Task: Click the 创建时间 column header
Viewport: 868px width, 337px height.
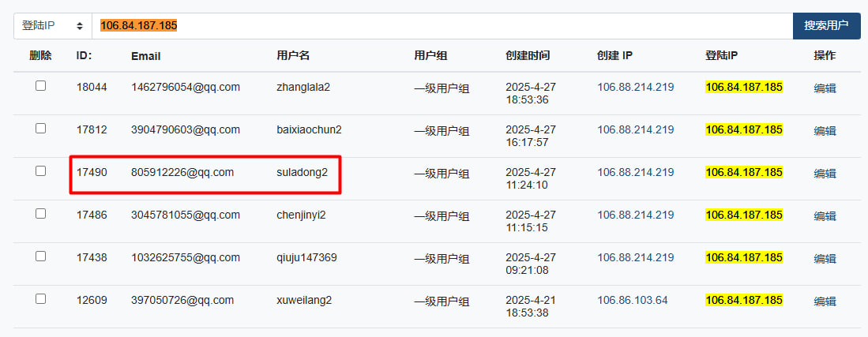Action: pos(528,56)
